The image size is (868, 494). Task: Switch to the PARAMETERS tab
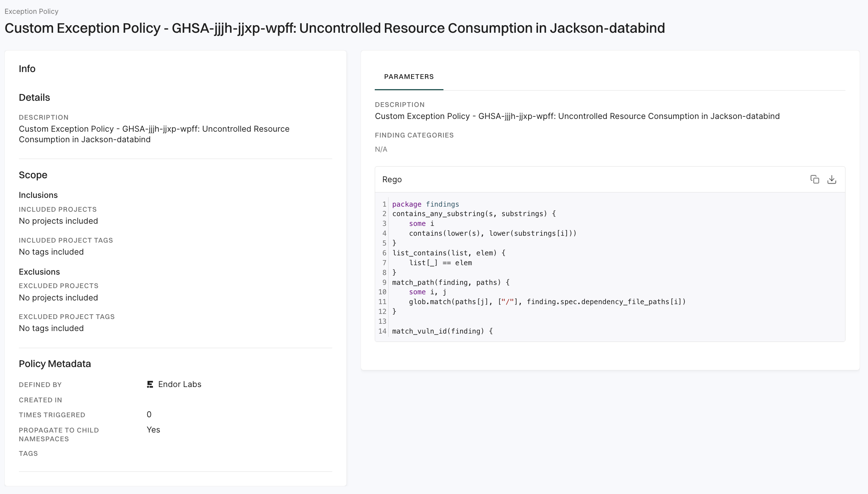pyautogui.click(x=409, y=77)
